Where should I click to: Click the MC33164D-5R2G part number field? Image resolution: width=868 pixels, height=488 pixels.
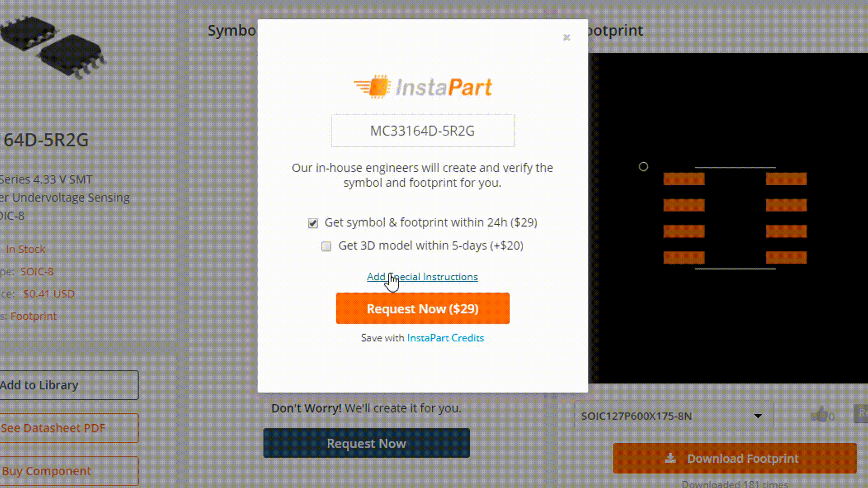[423, 131]
